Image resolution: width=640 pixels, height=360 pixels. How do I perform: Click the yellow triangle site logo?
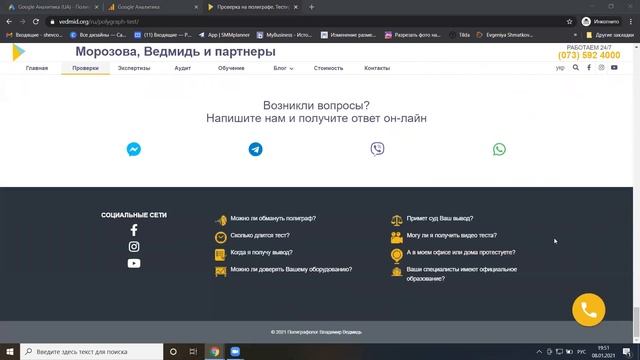18,53
